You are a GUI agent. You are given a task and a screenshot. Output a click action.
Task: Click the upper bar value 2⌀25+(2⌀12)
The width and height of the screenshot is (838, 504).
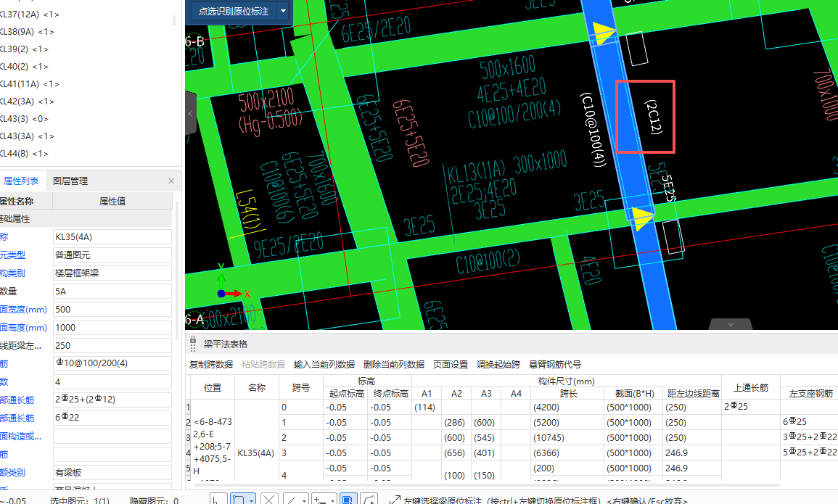tap(112, 400)
